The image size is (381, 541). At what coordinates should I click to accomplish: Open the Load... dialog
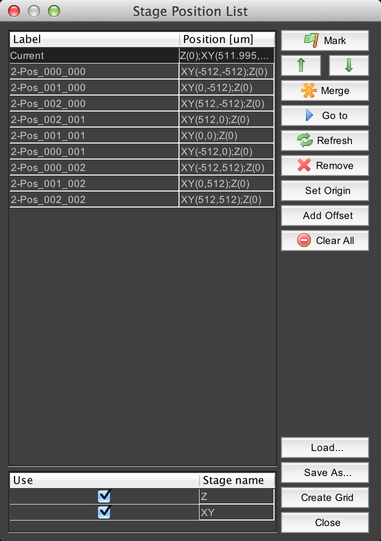(325, 447)
